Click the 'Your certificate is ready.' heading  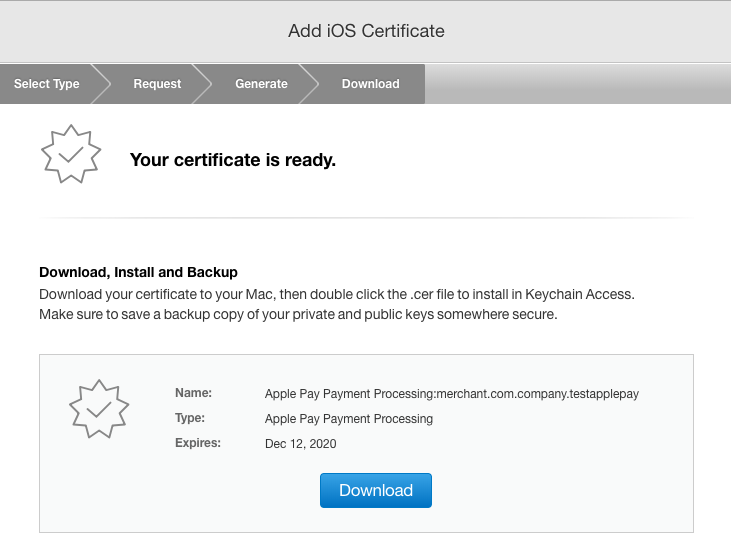tap(233, 160)
